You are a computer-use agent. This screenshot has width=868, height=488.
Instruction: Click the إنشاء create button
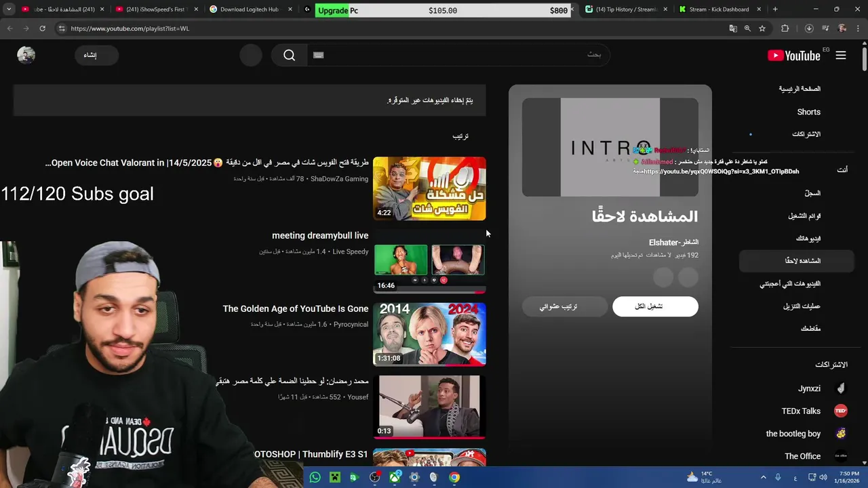[x=97, y=56]
